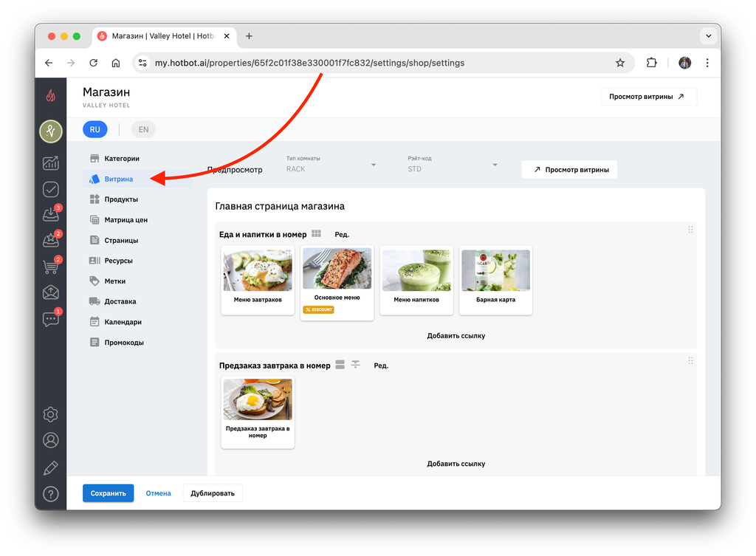Viewport: 756px width, 556px height.
Task: Switch language to EN
Action: click(143, 129)
